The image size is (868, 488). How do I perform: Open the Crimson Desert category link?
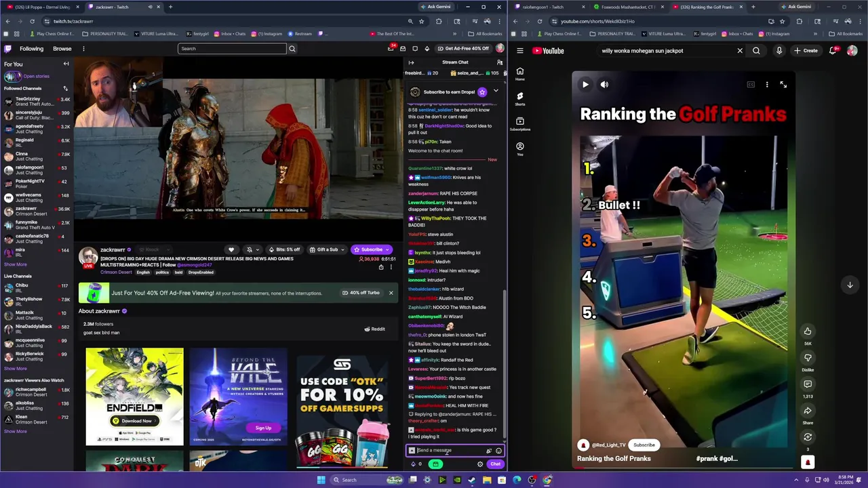click(116, 272)
